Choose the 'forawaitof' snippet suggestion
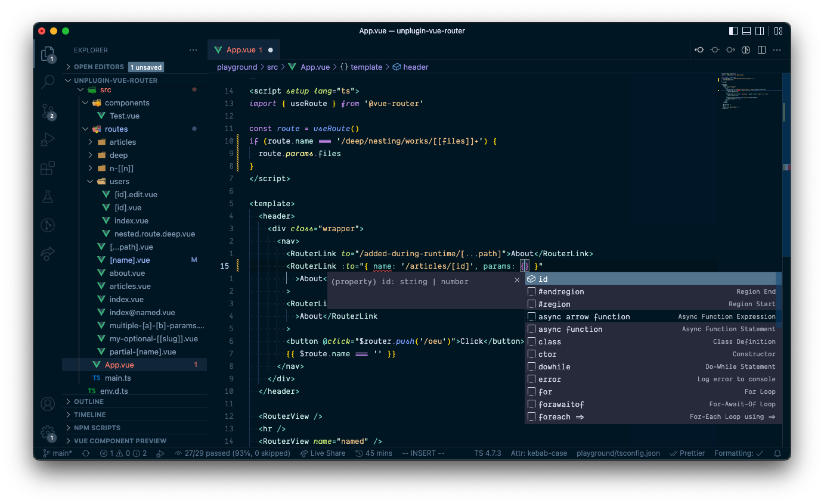This screenshot has height=504, width=824. [653, 404]
